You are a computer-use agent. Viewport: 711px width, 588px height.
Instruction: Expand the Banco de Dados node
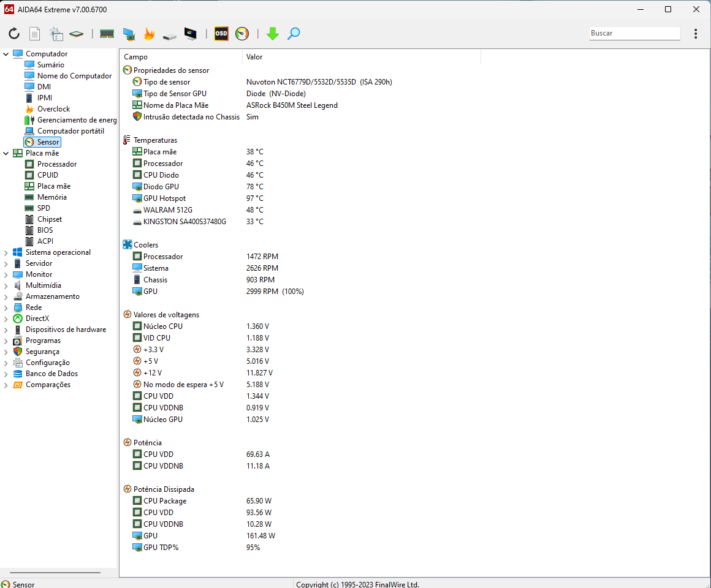pyautogui.click(x=6, y=374)
